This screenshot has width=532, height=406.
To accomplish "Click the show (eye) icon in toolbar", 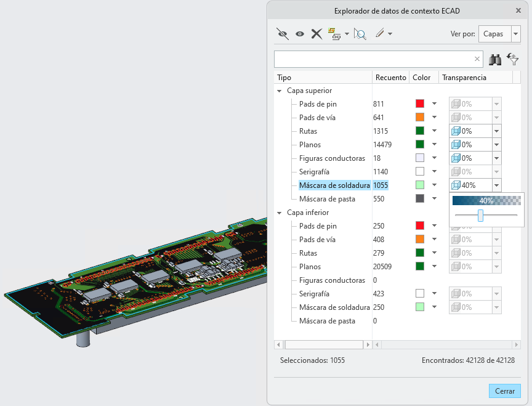I will (300, 34).
